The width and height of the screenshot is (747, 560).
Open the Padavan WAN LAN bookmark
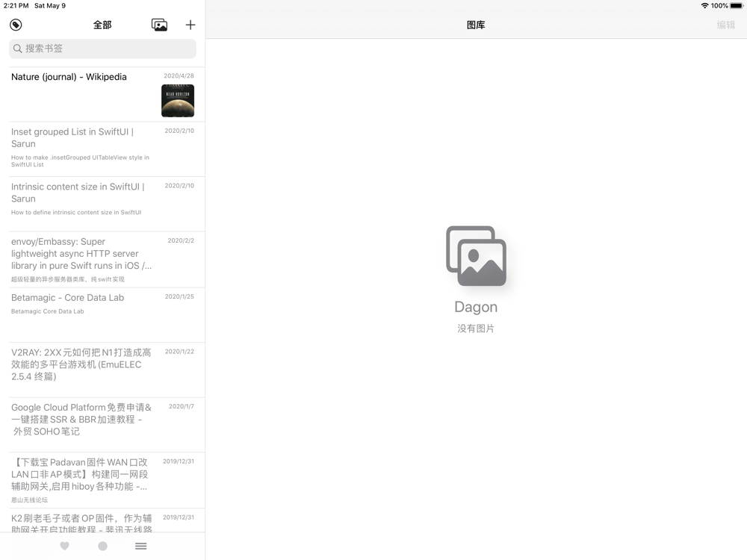click(102, 480)
